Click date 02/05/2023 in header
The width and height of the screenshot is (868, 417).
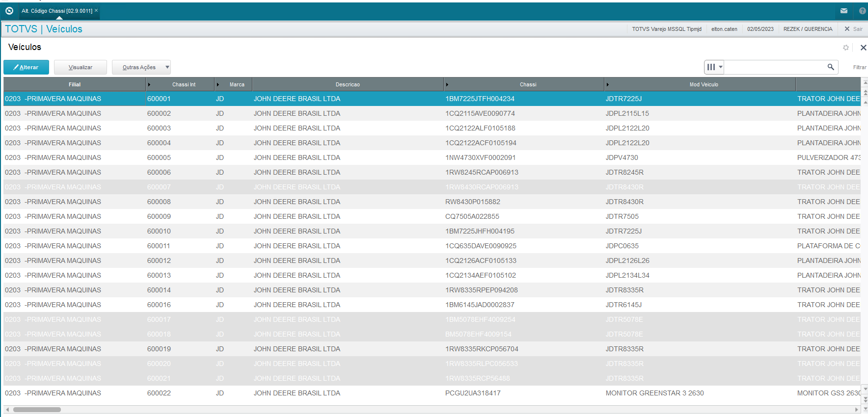(760, 29)
